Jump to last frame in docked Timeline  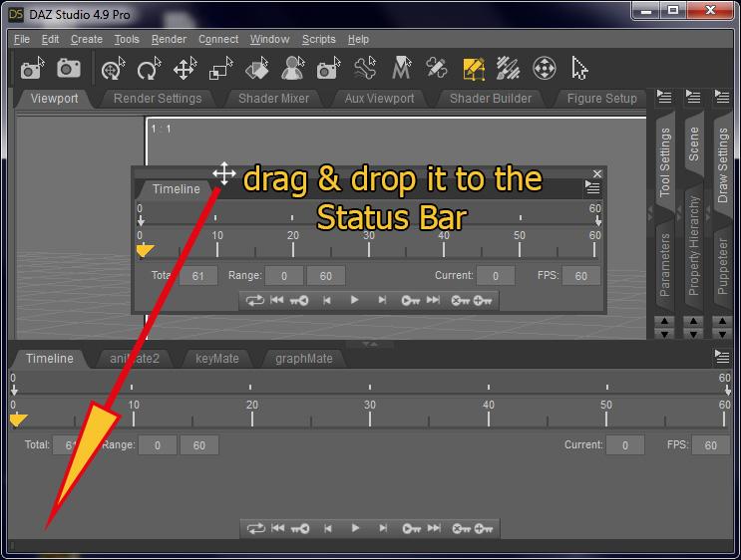click(x=434, y=528)
